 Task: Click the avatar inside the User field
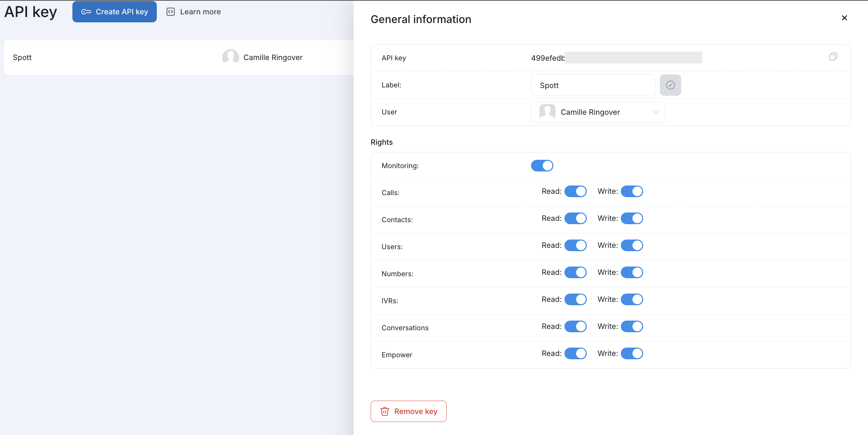[x=547, y=112]
